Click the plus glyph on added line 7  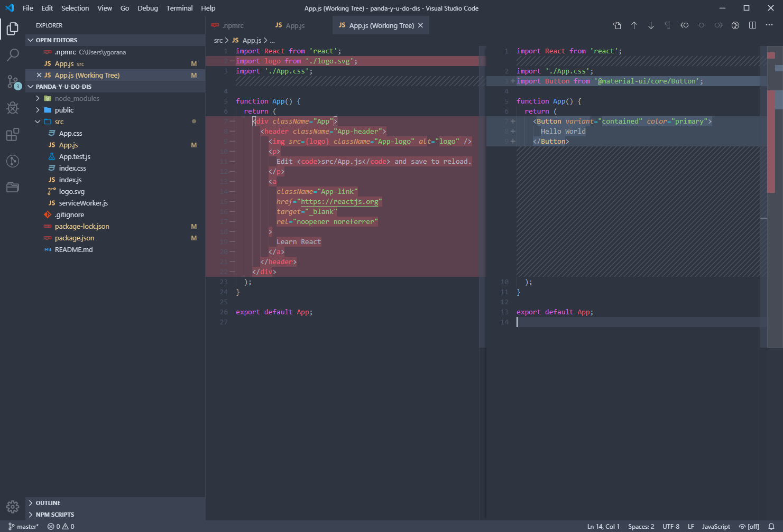tap(512, 121)
